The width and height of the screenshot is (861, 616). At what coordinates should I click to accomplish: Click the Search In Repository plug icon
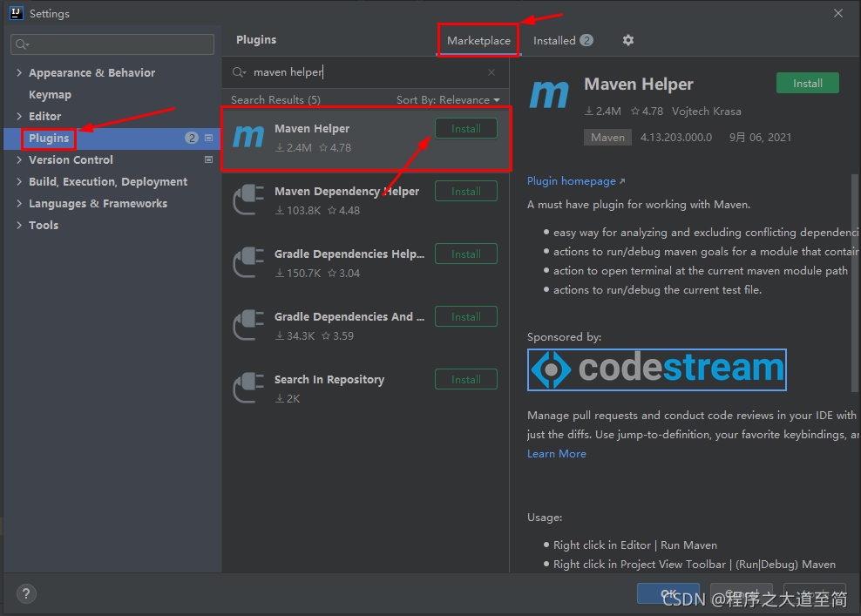[x=248, y=387]
